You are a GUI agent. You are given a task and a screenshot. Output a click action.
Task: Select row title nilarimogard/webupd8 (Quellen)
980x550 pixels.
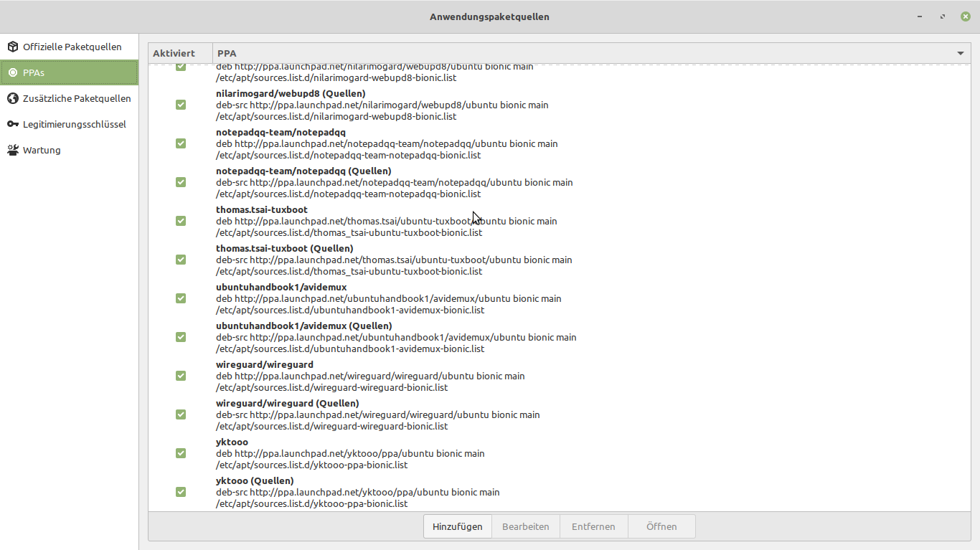point(291,93)
